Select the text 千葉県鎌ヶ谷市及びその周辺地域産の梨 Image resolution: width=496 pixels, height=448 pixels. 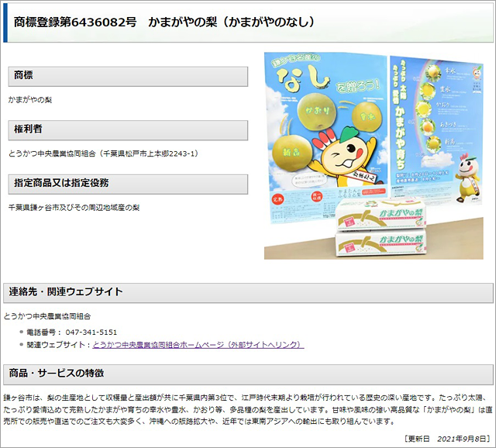(x=74, y=208)
